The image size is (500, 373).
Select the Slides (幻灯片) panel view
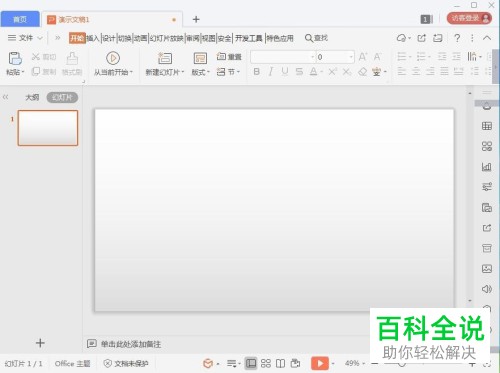[62, 97]
